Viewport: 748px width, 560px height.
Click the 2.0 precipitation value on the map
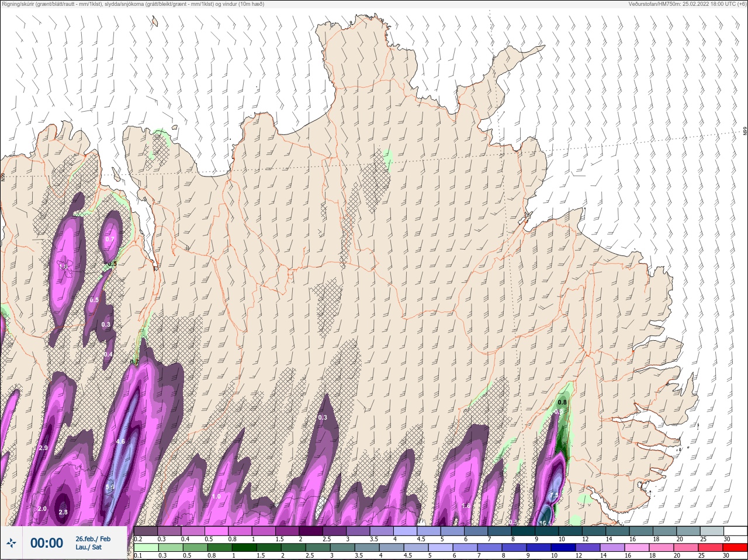(42, 509)
